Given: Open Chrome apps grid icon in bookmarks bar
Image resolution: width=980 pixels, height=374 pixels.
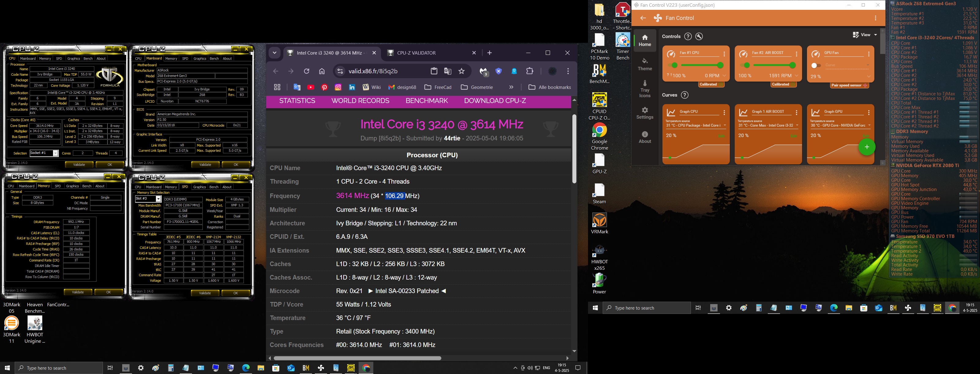Looking at the screenshot, I should (277, 87).
